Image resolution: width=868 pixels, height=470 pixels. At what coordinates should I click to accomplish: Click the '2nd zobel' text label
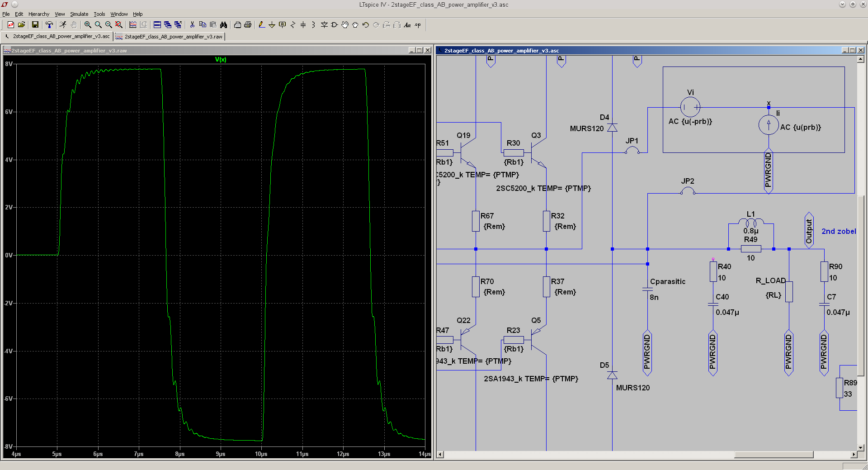pos(839,231)
